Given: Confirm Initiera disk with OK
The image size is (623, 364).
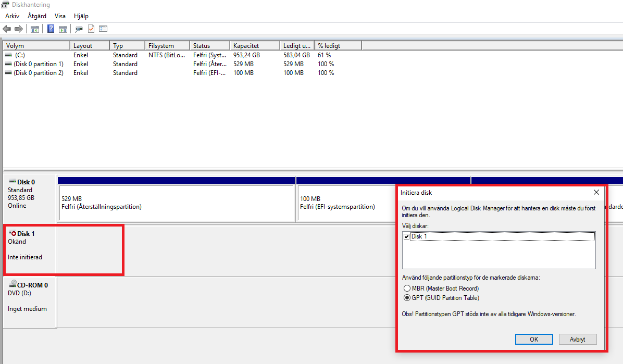Looking at the screenshot, I should click(x=534, y=339).
